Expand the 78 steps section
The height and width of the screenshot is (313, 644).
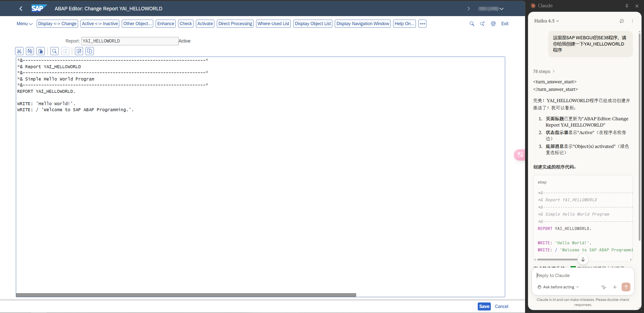[x=544, y=71]
